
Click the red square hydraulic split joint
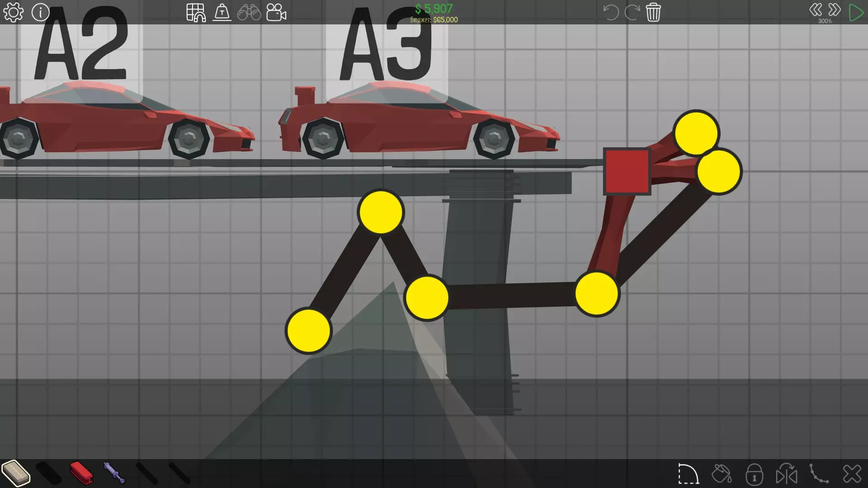pyautogui.click(x=627, y=172)
